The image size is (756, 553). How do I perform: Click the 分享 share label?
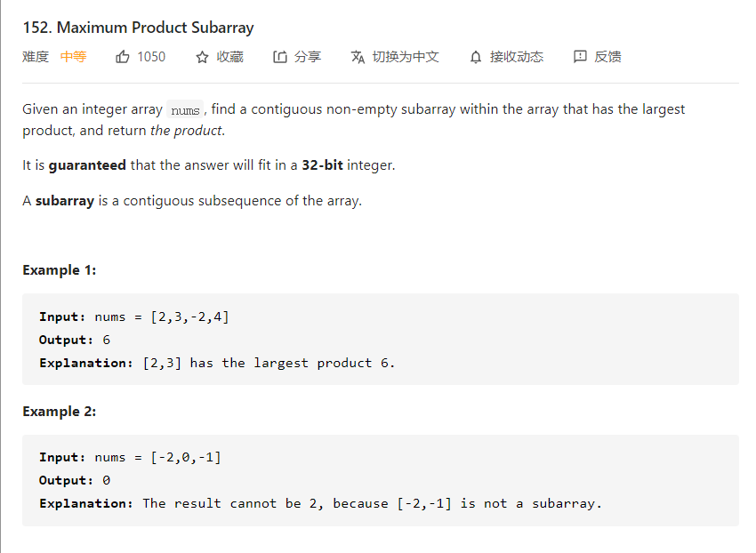[x=308, y=57]
